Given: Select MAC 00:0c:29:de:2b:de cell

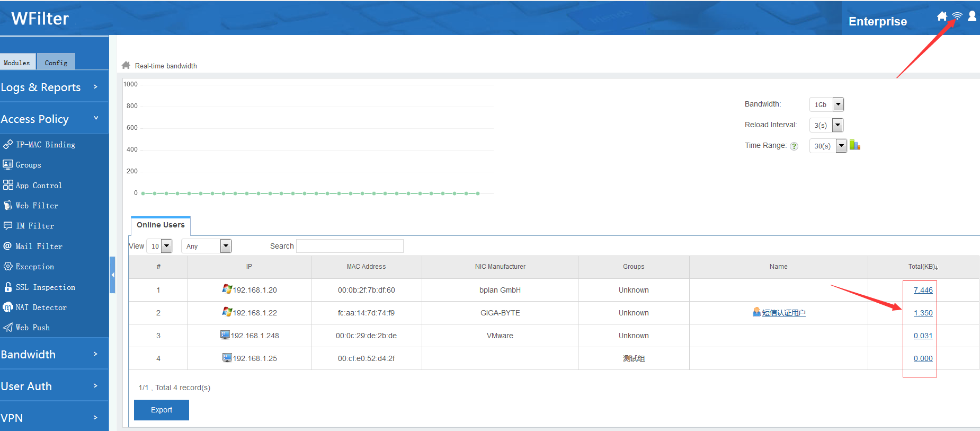Looking at the screenshot, I should coord(366,336).
